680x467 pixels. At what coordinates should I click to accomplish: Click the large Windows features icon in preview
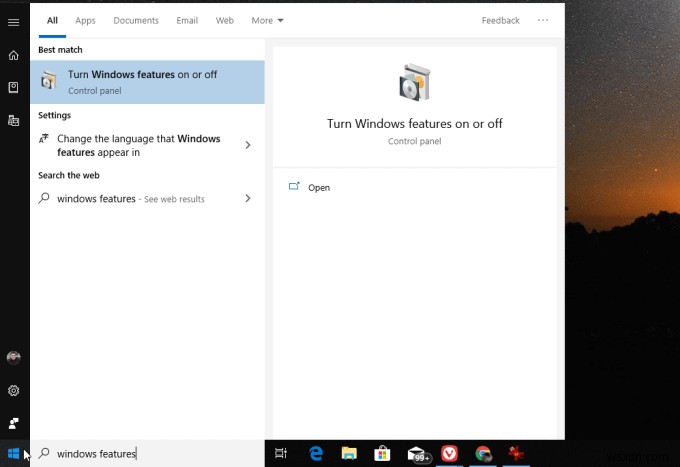click(415, 82)
